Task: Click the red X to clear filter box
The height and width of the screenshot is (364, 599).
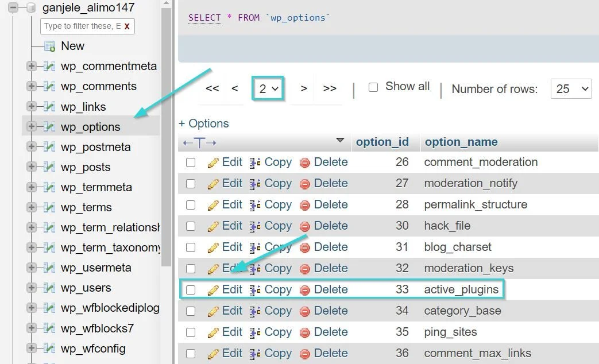Action: click(x=127, y=26)
